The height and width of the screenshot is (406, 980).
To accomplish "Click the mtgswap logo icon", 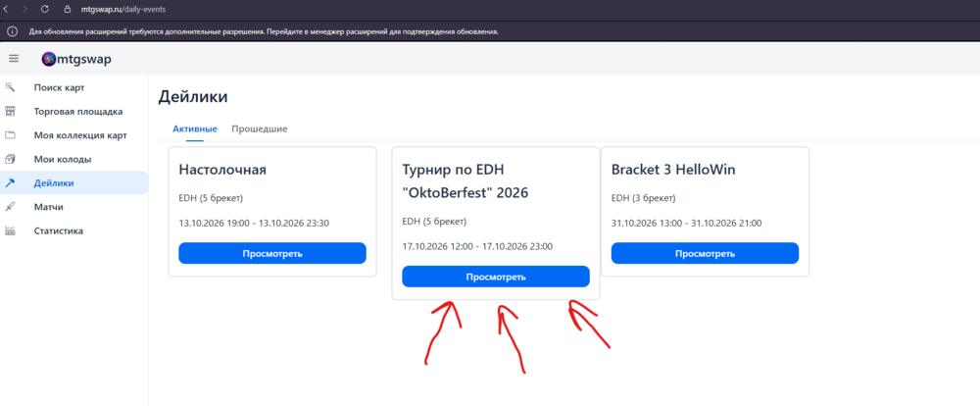I will tap(49, 60).
